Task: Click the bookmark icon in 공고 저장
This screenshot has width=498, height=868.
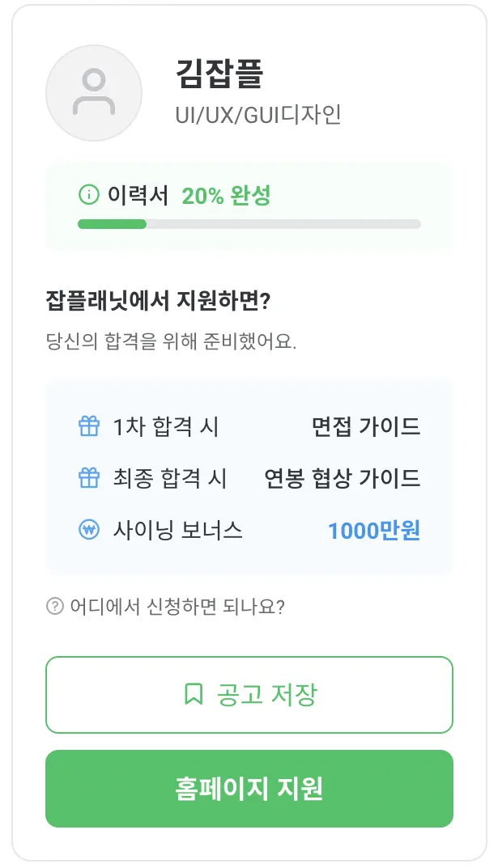Action: click(x=194, y=694)
